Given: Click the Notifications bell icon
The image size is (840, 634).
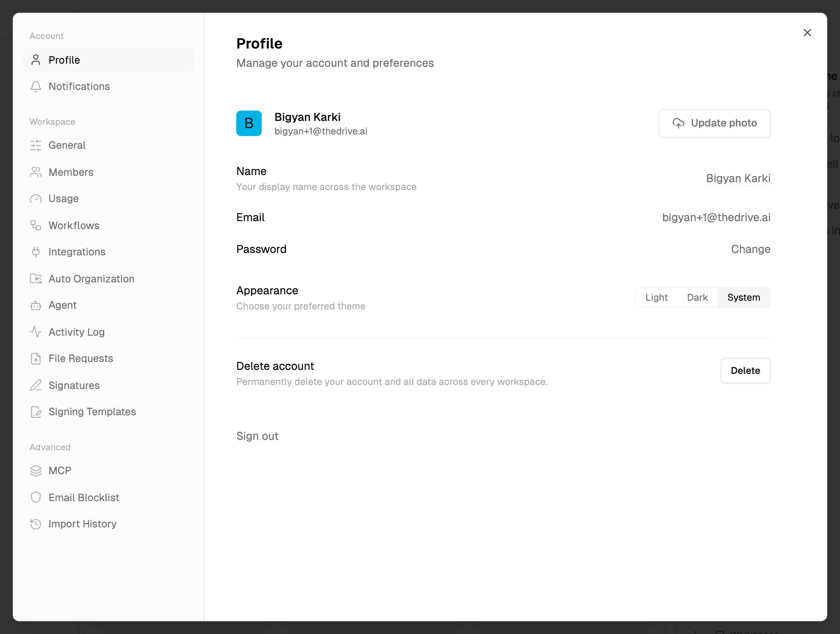Looking at the screenshot, I should [x=36, y=86].
